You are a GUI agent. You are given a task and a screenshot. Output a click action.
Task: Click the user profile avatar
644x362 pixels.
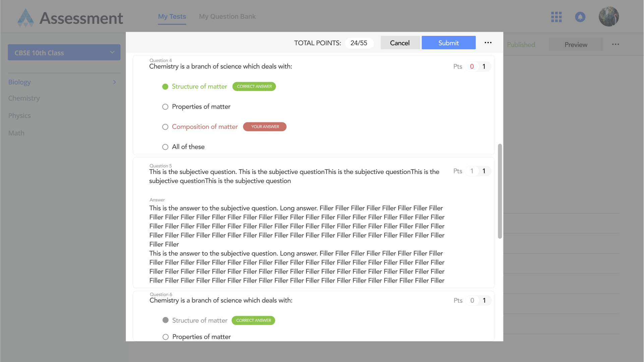(608, 17)
